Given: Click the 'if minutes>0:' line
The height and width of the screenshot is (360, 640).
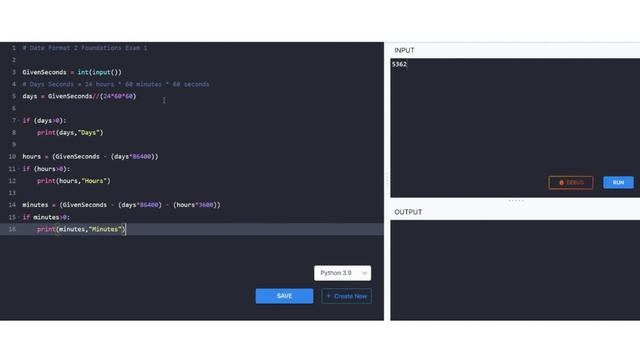Looking at the screenshot, I should point(46,217).
